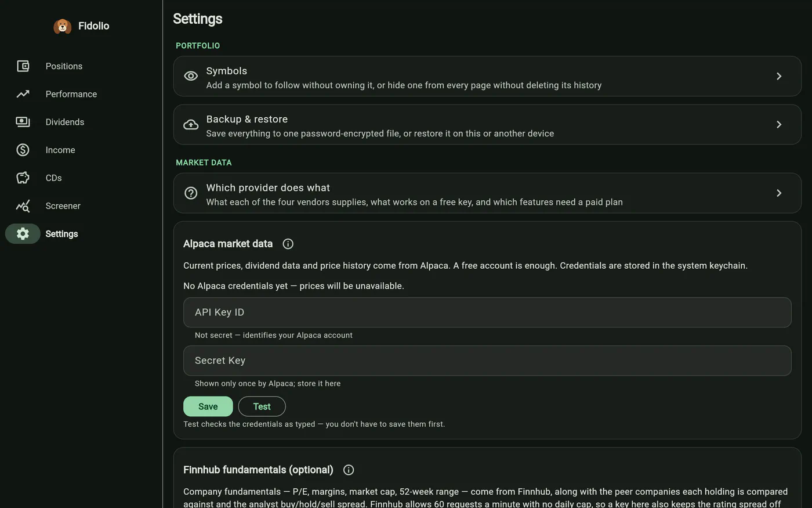Viewport: 812px width, 508px height.
Task: Open Which provider does what title
Action: tap(268, 188)
